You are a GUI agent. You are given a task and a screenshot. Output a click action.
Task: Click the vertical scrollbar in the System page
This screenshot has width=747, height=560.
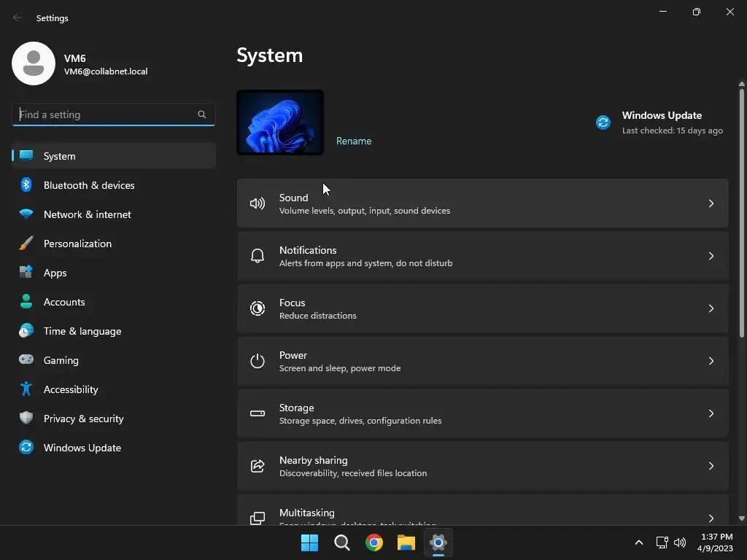(741, 213)
